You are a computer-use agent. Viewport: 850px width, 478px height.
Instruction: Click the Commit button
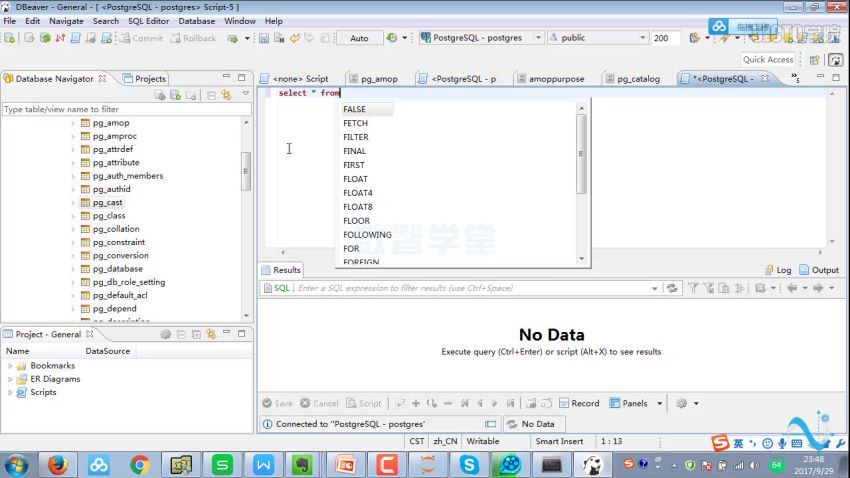pyautogui.click(x=141, y=38)
